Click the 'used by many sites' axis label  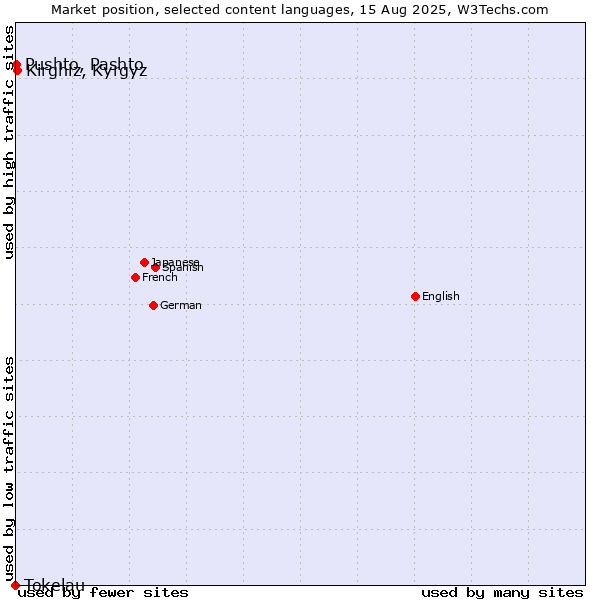(x=502, y=593)
